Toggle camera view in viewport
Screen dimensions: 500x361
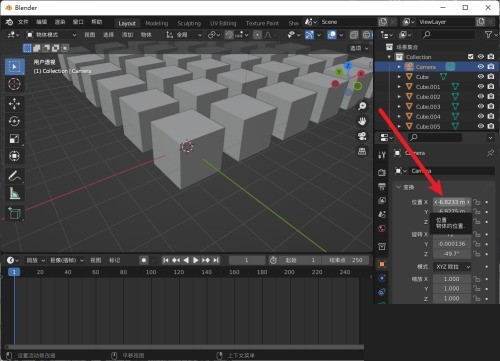(x=362, y=136)
